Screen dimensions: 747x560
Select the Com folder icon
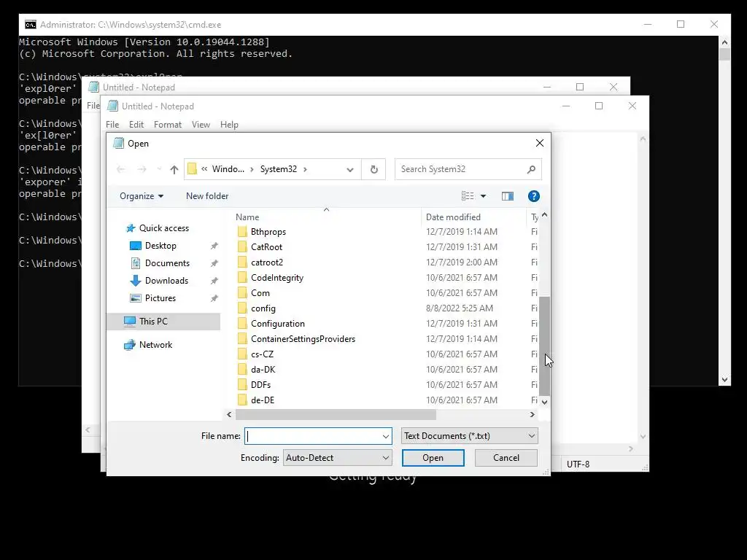[x=242, y=293]
